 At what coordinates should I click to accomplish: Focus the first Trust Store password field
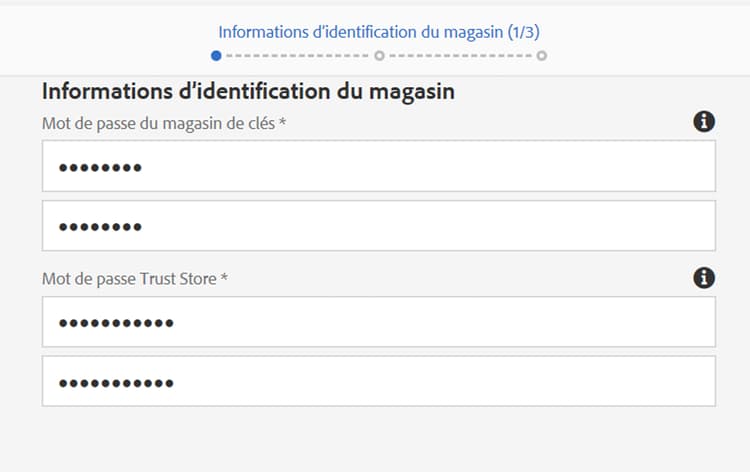[x=379, y=322]
